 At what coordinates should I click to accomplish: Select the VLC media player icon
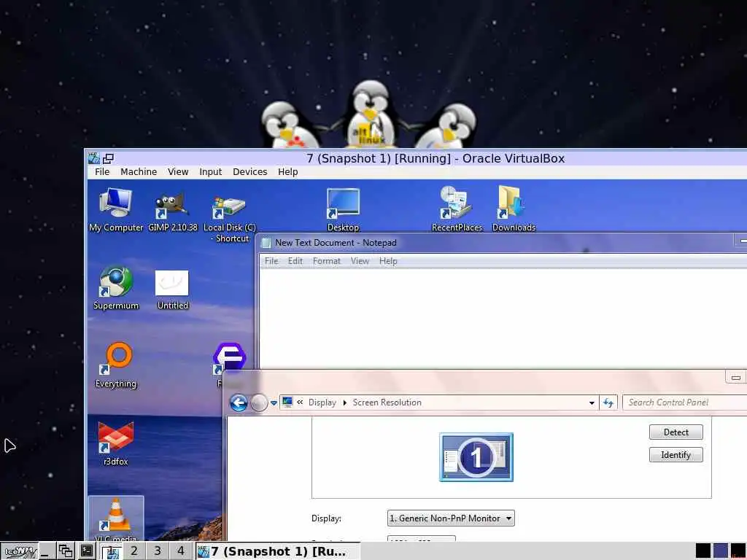[116, 518]
